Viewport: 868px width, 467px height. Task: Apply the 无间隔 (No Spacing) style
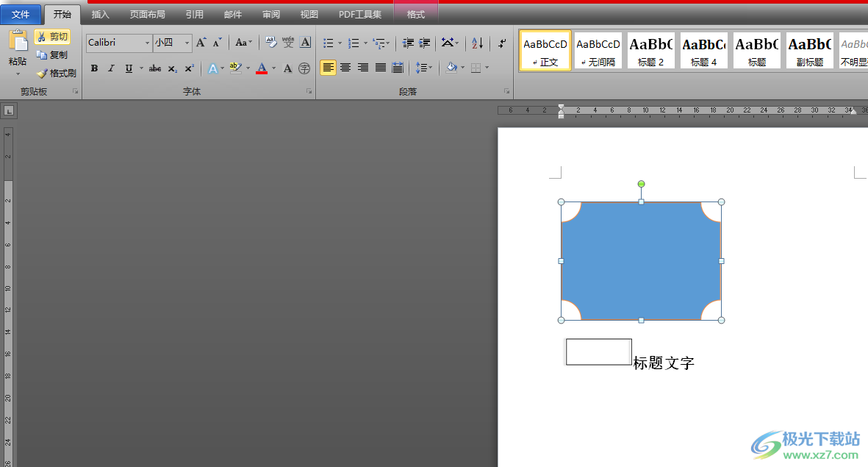[x=598, y=51]
